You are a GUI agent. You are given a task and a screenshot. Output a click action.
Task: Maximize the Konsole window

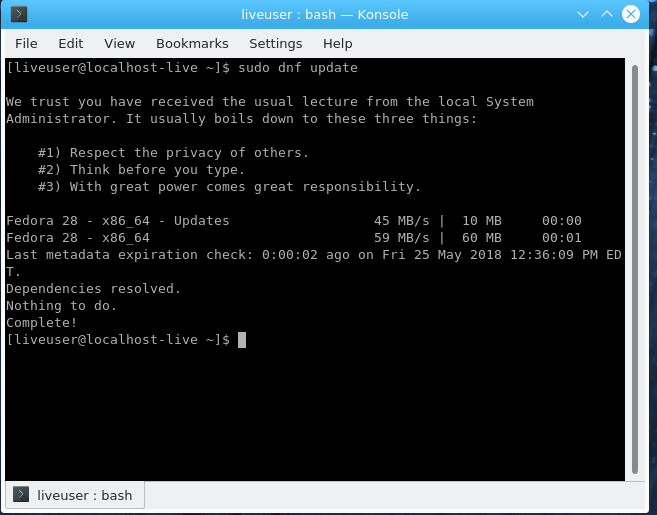(606, 15)
